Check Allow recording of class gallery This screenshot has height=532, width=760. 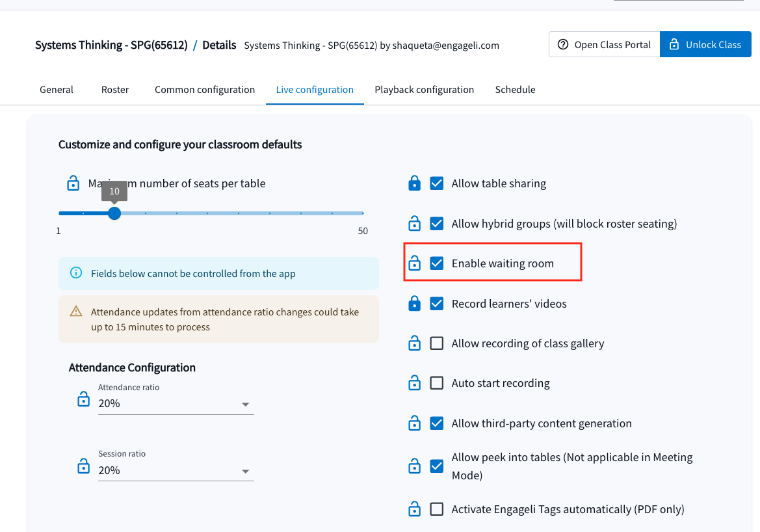point(437,343)
